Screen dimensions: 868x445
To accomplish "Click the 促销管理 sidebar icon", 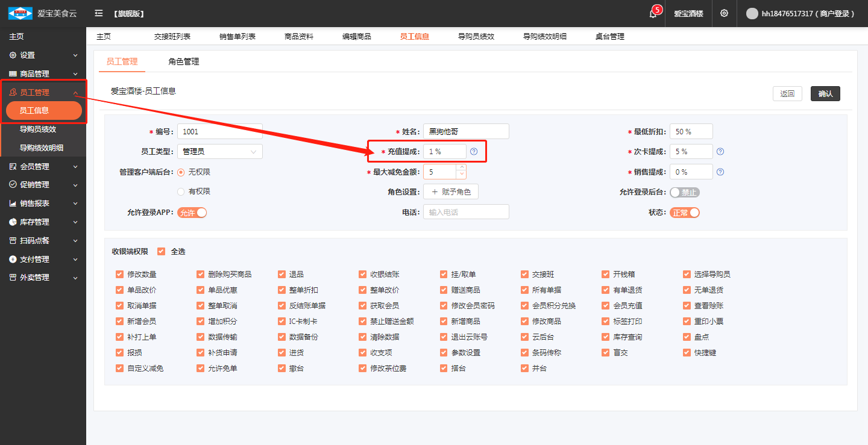I will (13, 185).
